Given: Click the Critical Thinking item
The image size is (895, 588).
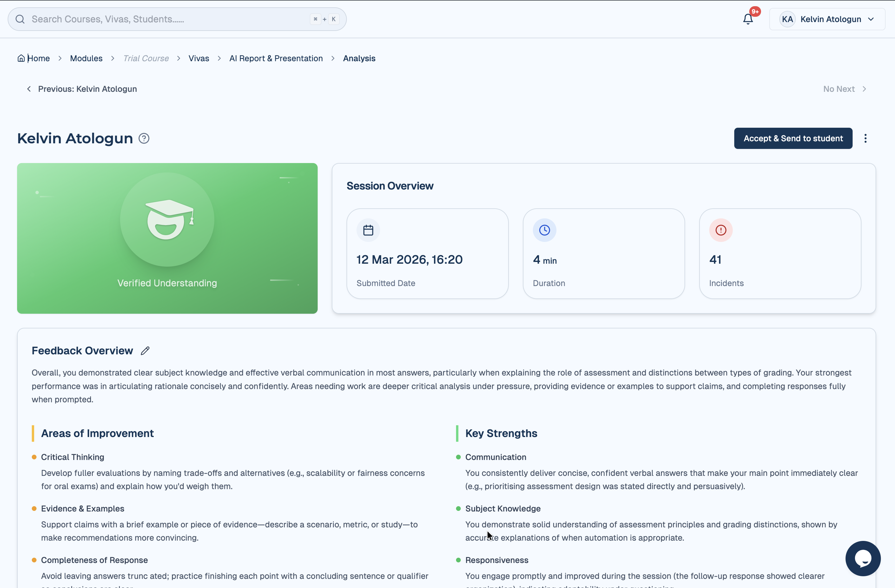Looking at the screenshot, I should click(x=73, y=457).
